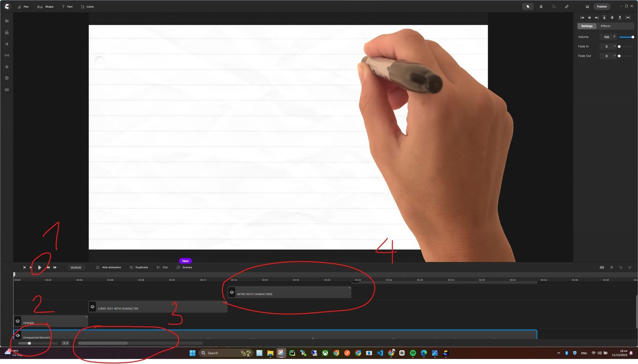Click the scissors Cut tool
638x364 pixels.
tap(162, 267)
